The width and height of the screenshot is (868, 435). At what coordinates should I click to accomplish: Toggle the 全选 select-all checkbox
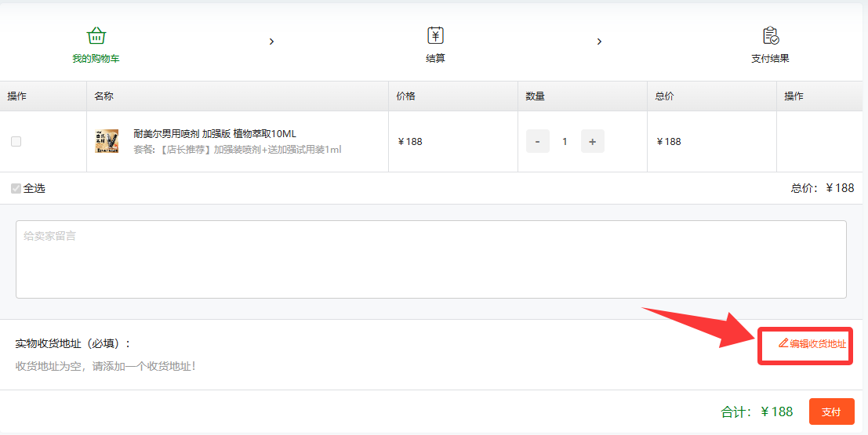[x=16, y=188]
